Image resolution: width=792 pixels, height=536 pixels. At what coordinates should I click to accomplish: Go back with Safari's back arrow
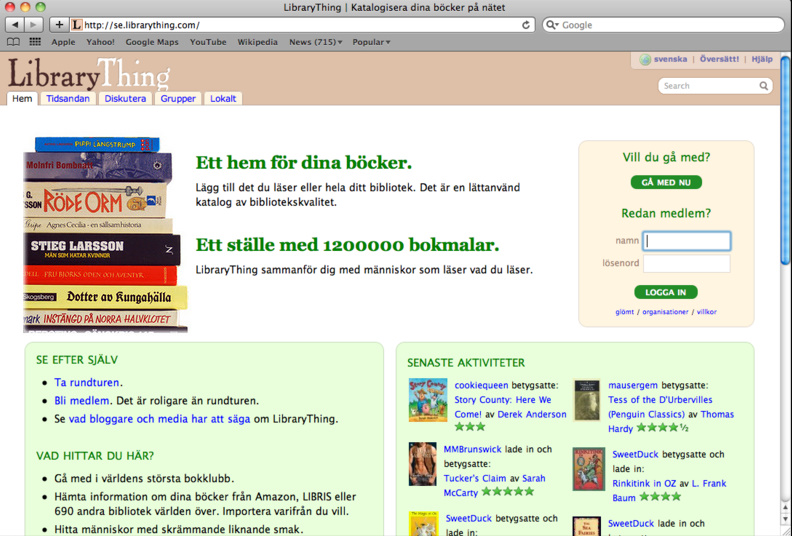(x=15, y=24)
